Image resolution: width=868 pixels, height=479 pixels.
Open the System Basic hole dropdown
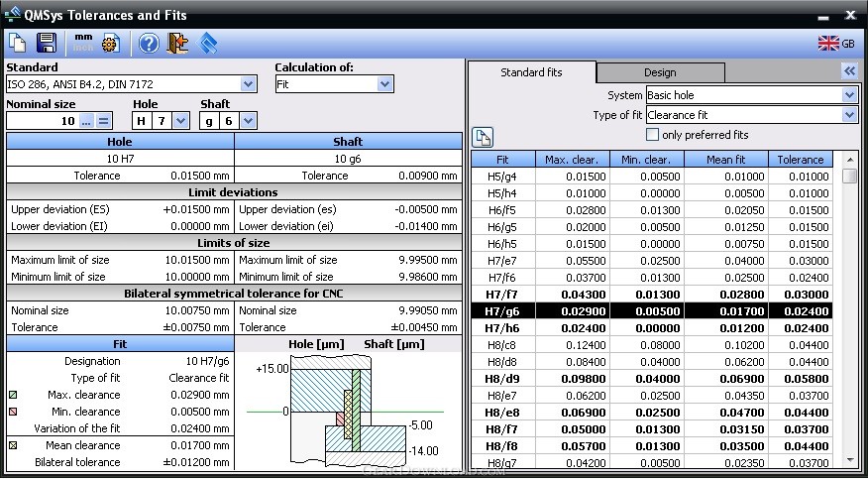pos(850,95)
